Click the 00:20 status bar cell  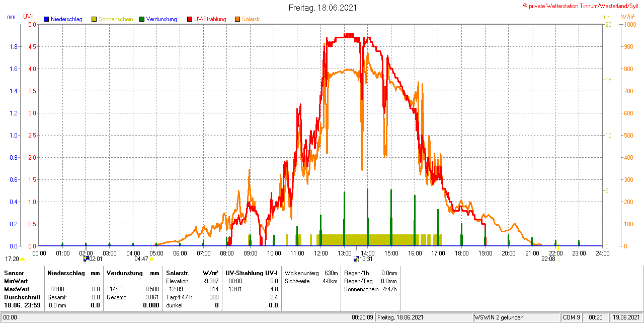(596, 317)
